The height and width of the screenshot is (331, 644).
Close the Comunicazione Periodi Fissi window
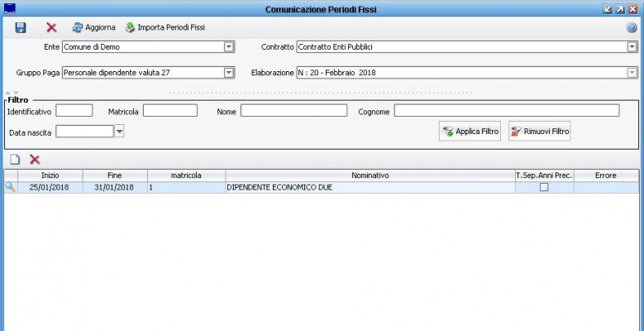(633, 9)
